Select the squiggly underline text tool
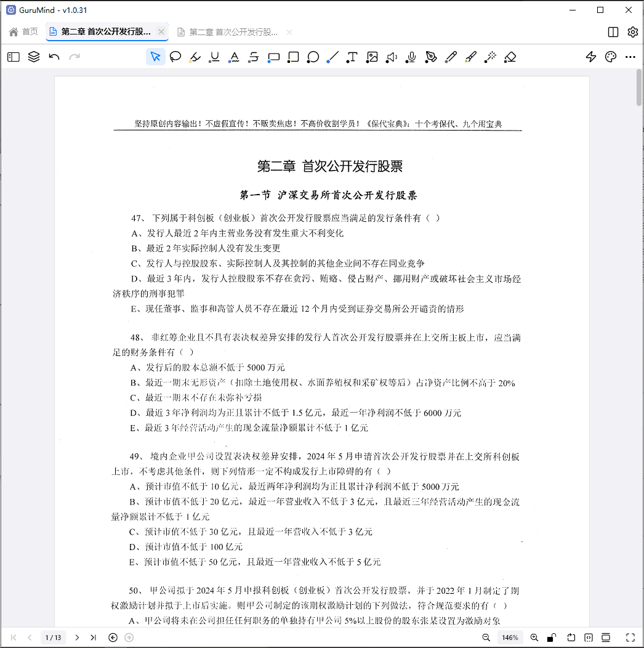 click(234, 57)
